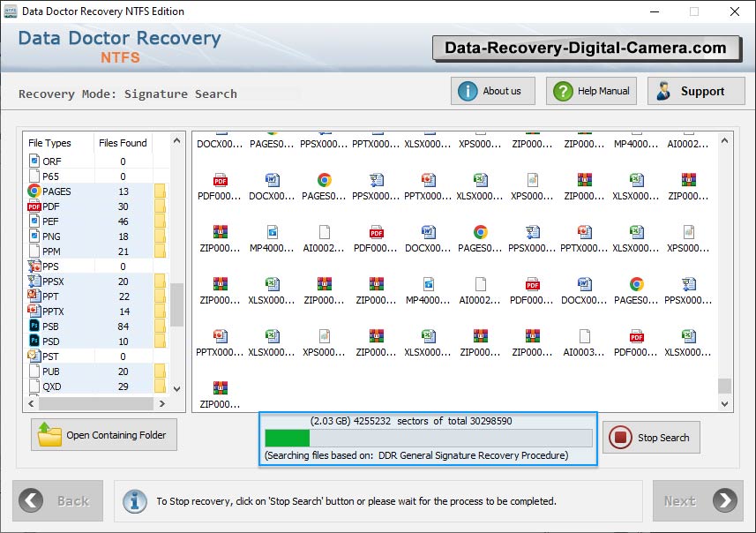The height and width of the screenshot is (533, 756).
Task: Click the yellow folder icon in PSB row
Action: point(160,327)
